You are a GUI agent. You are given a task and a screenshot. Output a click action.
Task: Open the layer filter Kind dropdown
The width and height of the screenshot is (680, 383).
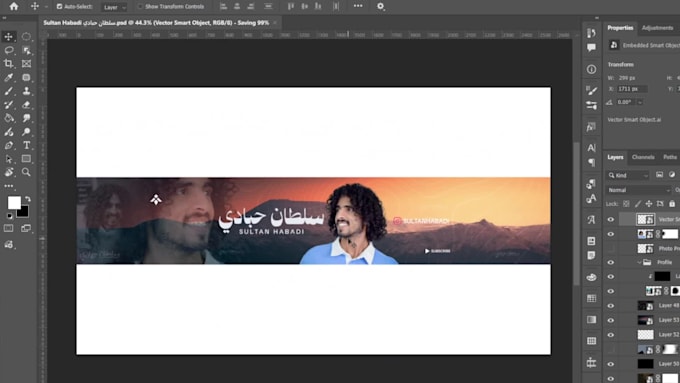(x=628, y=175)
